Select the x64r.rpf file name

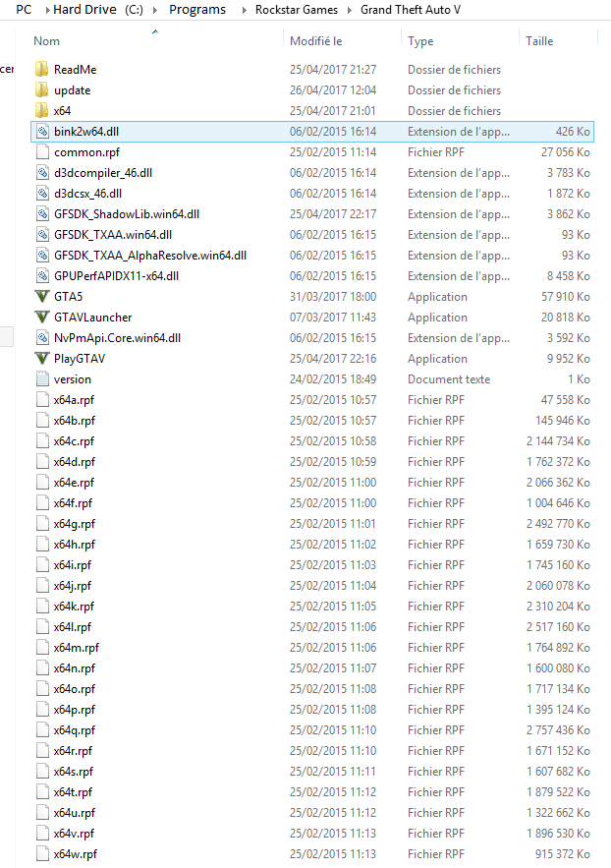click(x=73, y=751)
